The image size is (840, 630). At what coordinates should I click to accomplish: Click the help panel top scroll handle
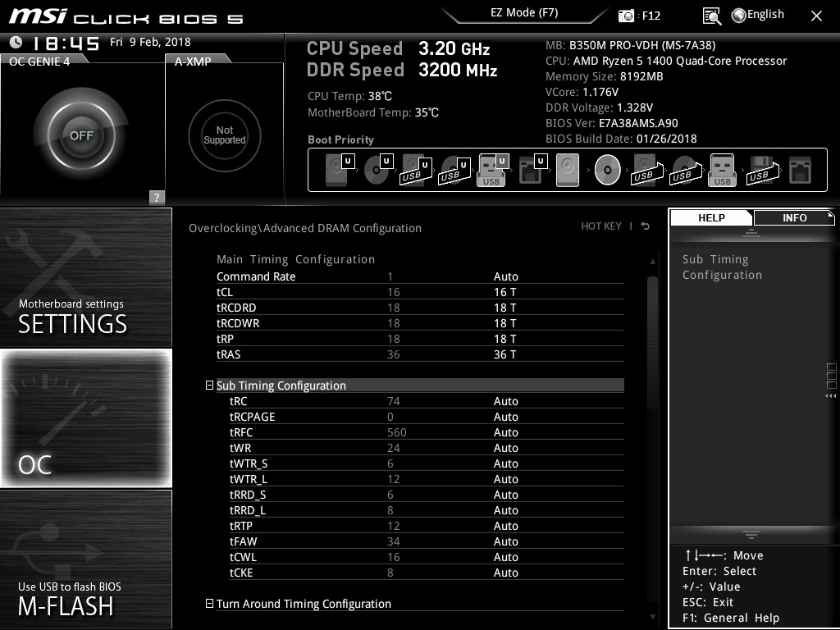click(751, 232)
